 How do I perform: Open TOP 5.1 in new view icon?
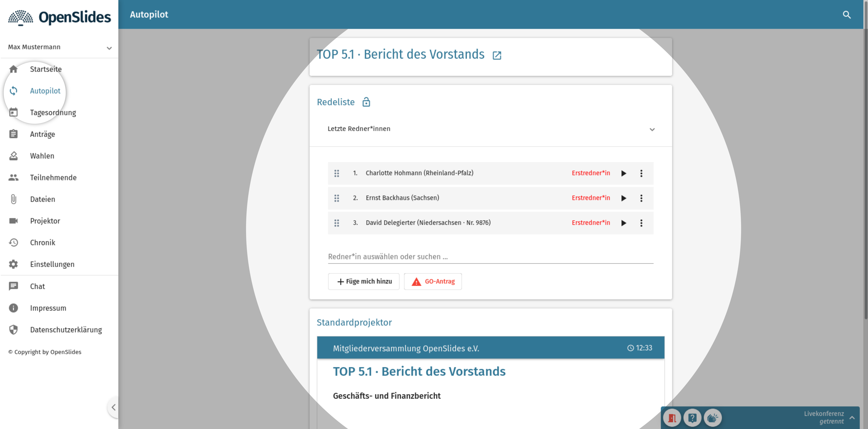pos(497,55)
